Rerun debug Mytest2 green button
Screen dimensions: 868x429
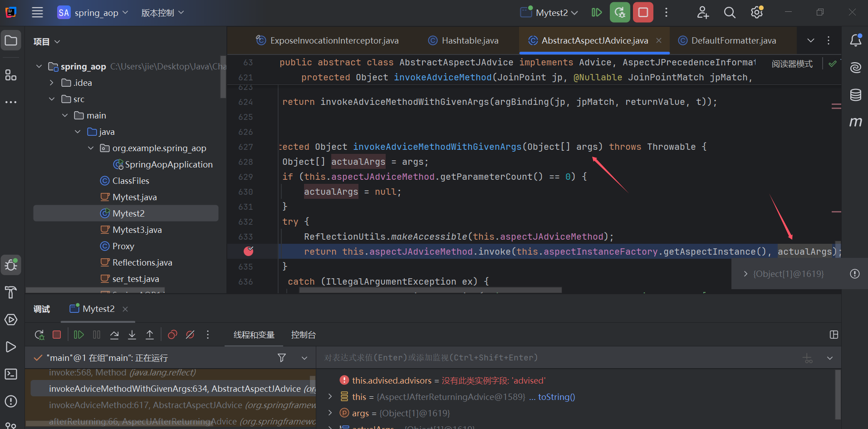(x=620, y=12)
